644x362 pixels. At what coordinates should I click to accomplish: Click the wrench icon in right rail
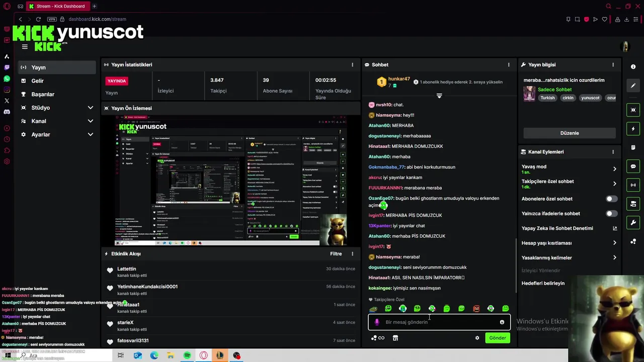pyautogui.click(x=633, y=223)
